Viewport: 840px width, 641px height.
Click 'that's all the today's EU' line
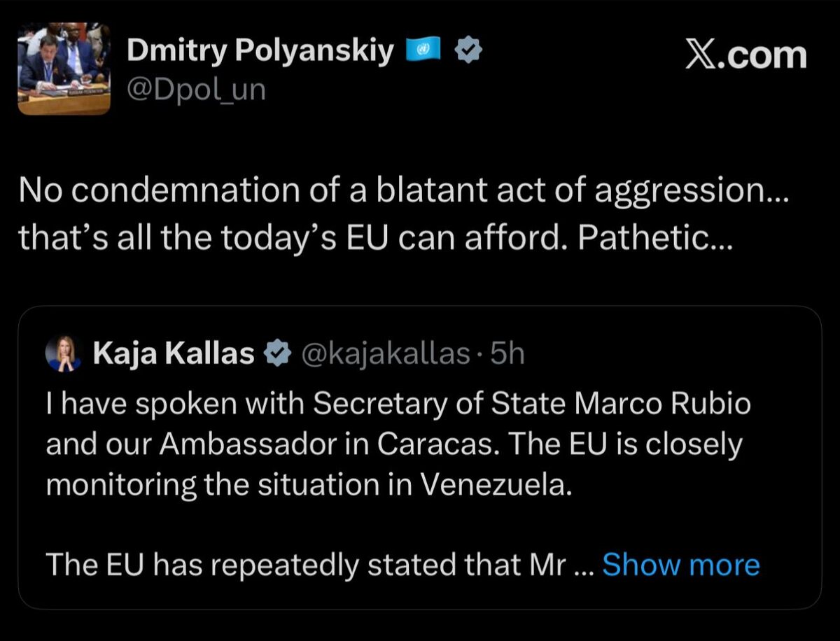[294, 239]
